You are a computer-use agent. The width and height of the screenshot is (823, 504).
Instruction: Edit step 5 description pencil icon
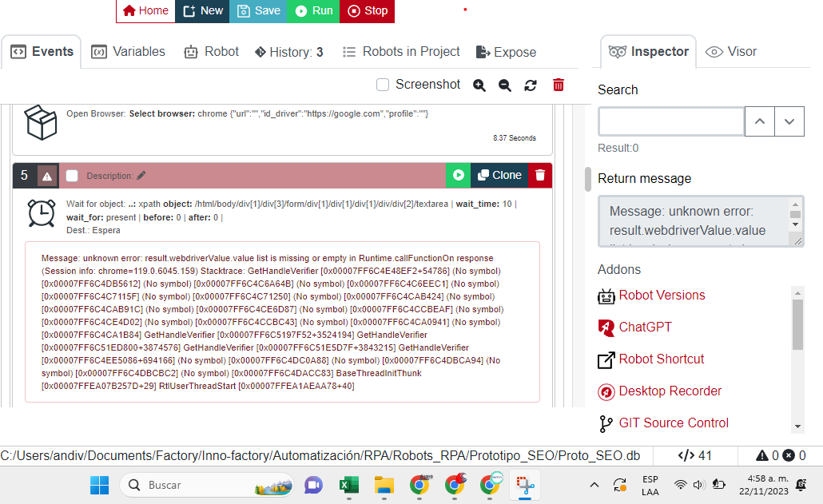[141, 176]
